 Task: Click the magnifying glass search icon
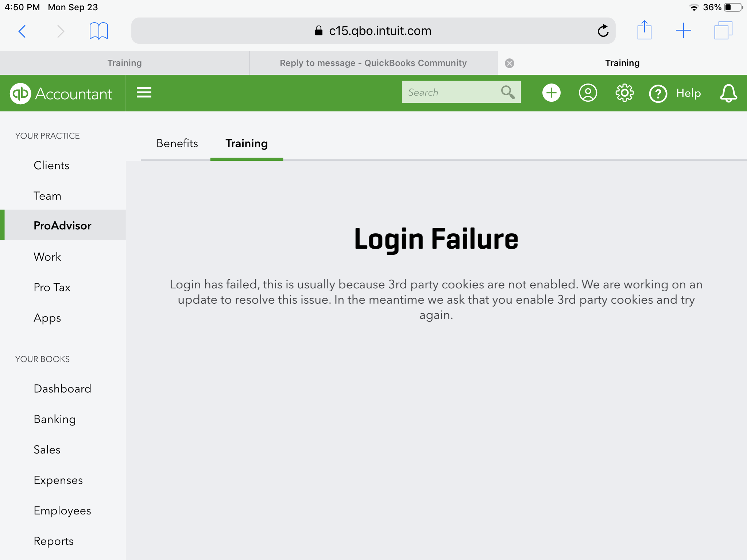click(x=508, y=92)
